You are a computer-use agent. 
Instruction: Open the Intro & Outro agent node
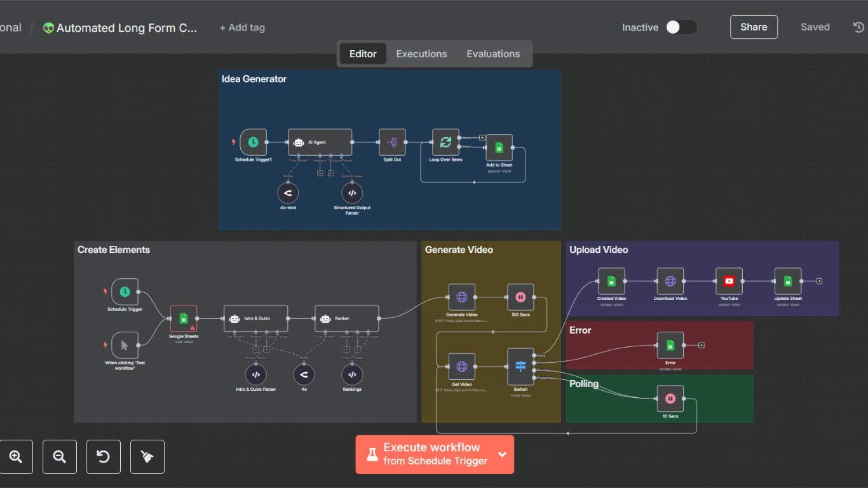[255, 318]
